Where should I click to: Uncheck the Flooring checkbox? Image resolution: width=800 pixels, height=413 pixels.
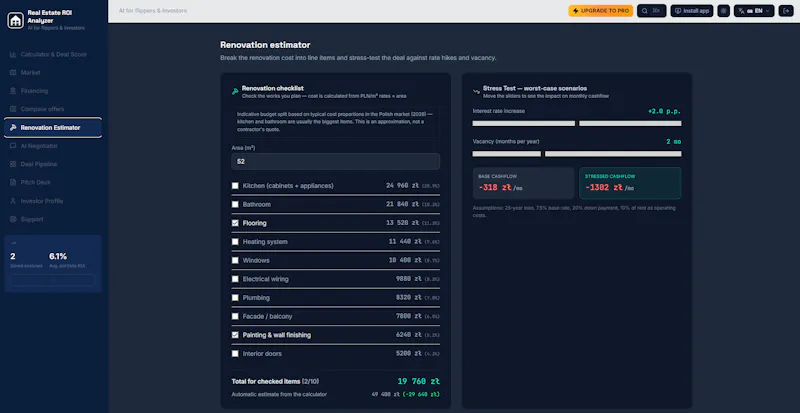tap(235, 223)
